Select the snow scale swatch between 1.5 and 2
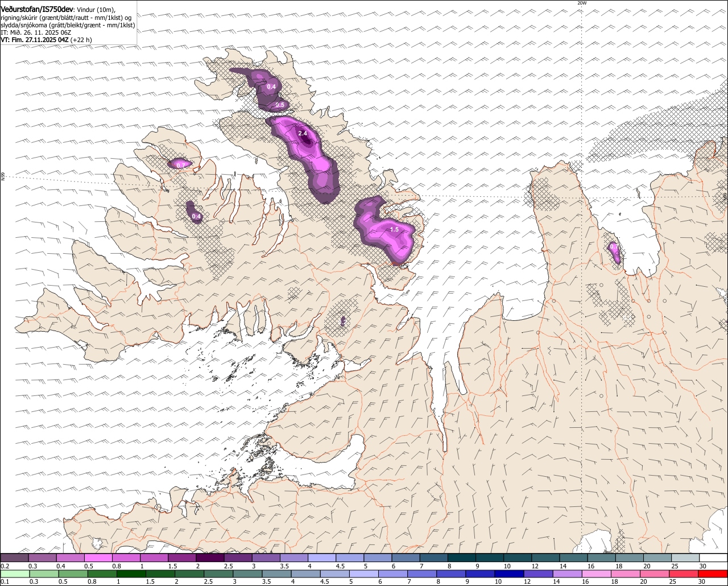This screenshot has height=586, width=728. (x=182, y=558)
